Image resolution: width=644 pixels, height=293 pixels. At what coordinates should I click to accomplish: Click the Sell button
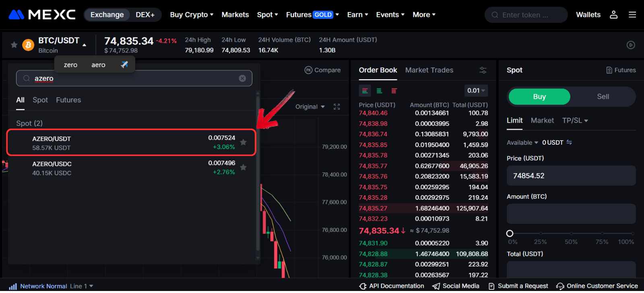(x=603, y=96)
